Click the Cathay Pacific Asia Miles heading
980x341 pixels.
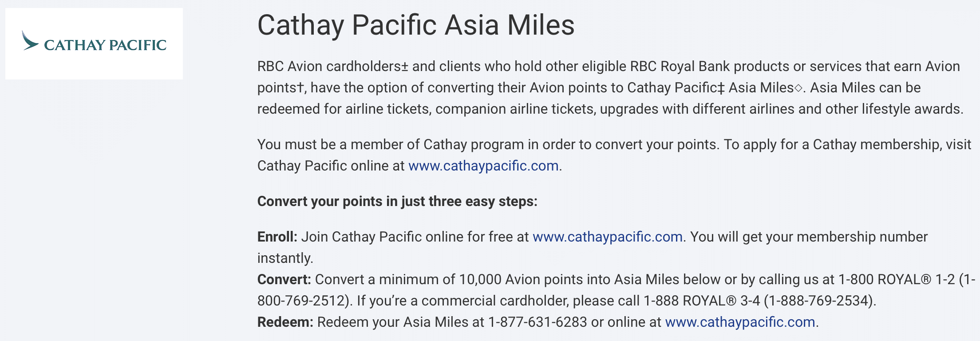coord(416,25)
